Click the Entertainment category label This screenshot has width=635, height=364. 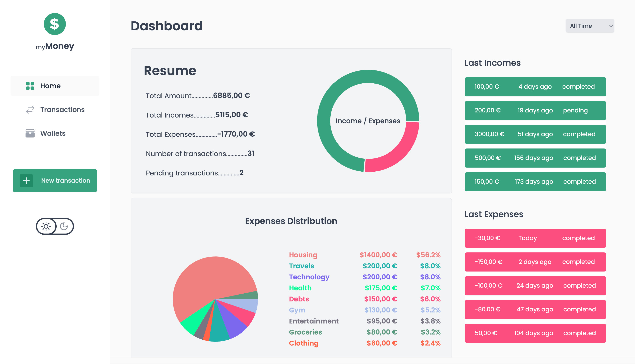tap(314, 321)
